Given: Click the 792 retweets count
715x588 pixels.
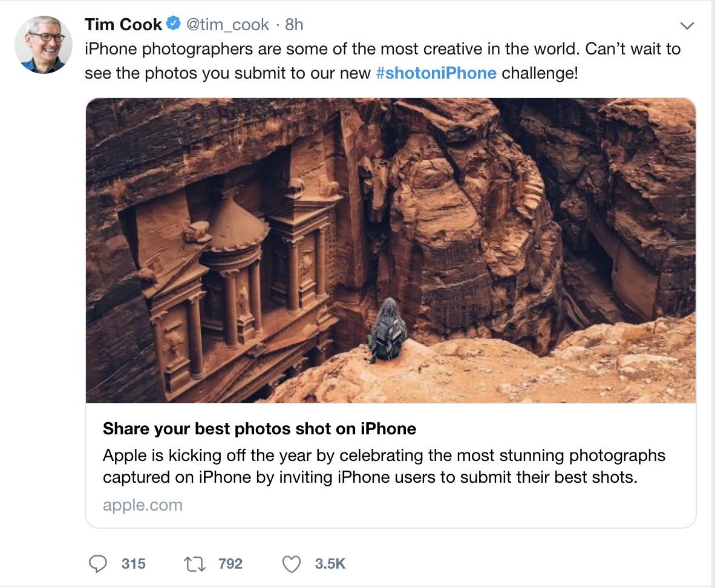Looking at the screenshot, I should tap(230, 564).
